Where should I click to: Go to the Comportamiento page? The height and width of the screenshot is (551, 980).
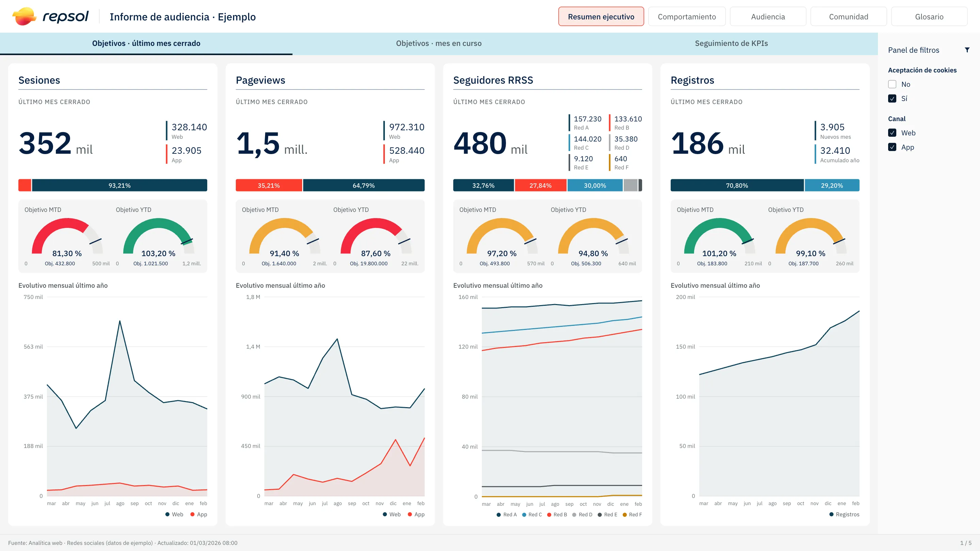click(686, 16)
